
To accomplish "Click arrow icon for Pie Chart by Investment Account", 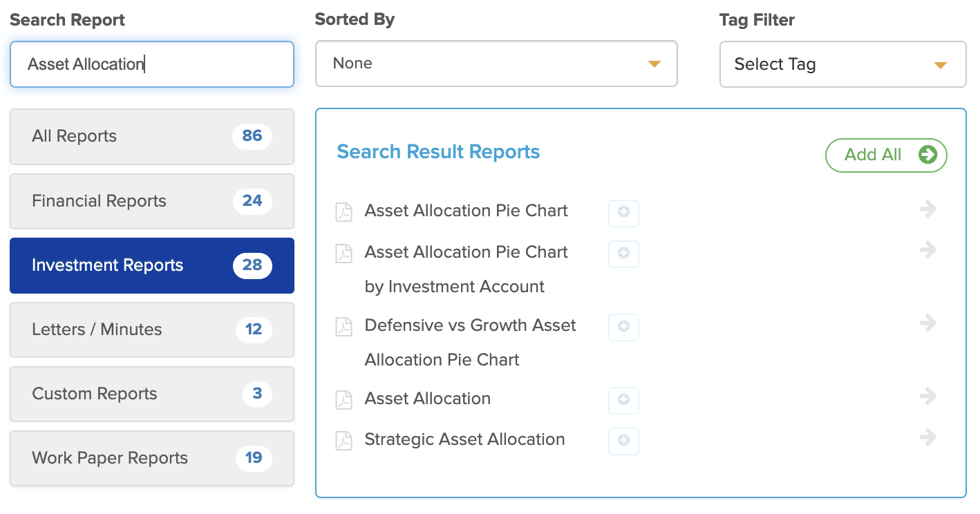I will pyautogui.click(x=928, y=249).
